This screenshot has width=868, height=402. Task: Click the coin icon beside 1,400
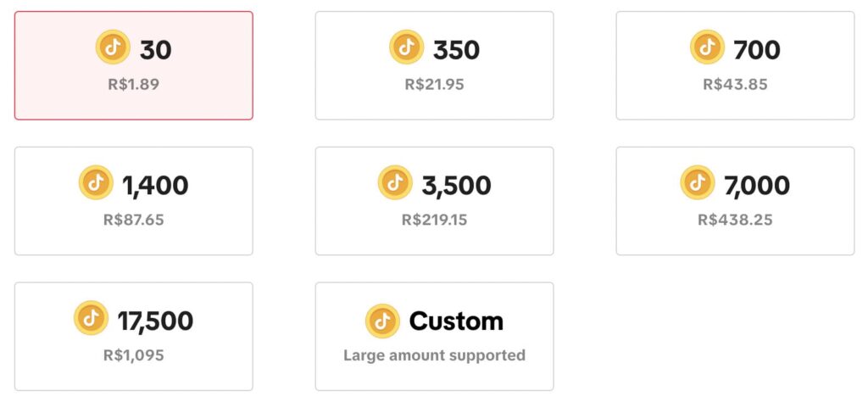pyautogui.click(x=96, y=183)
